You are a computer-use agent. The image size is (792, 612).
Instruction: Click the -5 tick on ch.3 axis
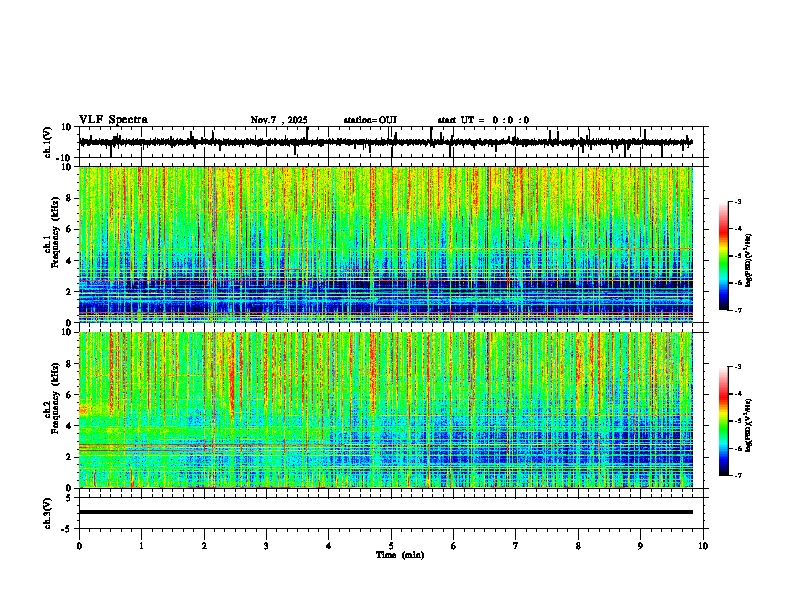coord(67,529)
